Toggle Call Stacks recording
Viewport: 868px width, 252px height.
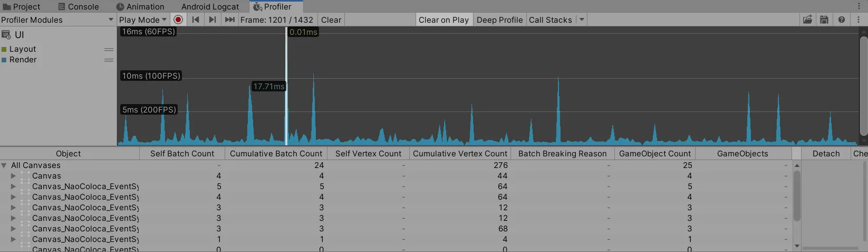coord(551,20)
